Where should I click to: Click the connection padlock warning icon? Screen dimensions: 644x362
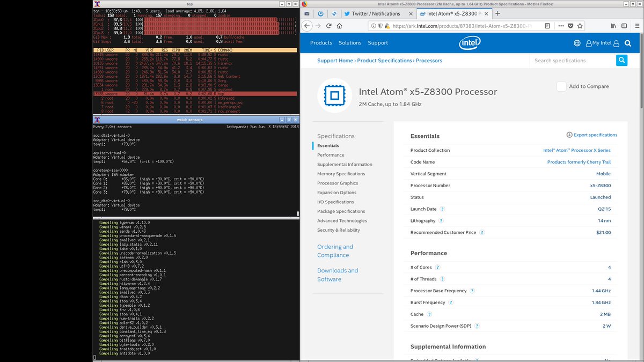coord(387,26)
